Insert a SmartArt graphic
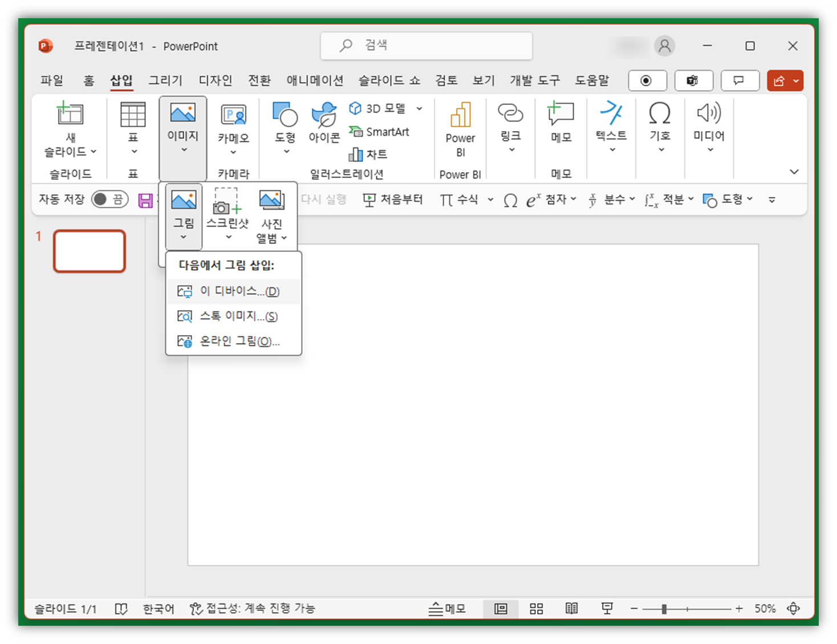The image size is (837, 644). (381, 132)
